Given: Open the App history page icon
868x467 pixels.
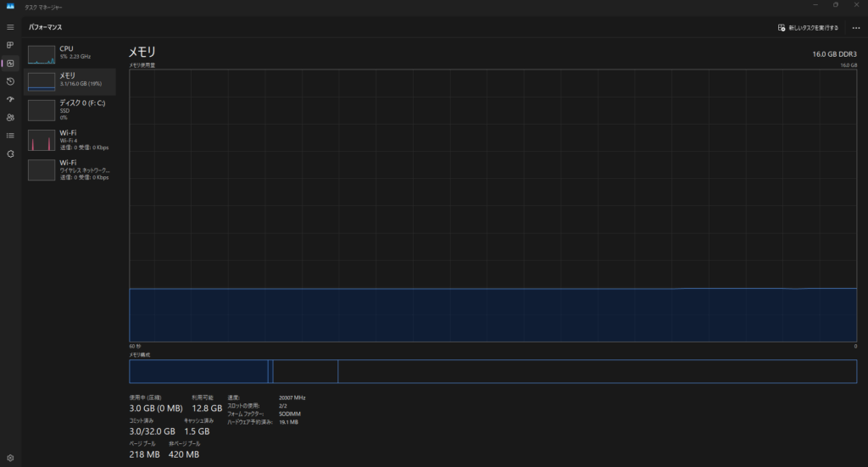Looking at the screenshot, I should pos(10,81).
